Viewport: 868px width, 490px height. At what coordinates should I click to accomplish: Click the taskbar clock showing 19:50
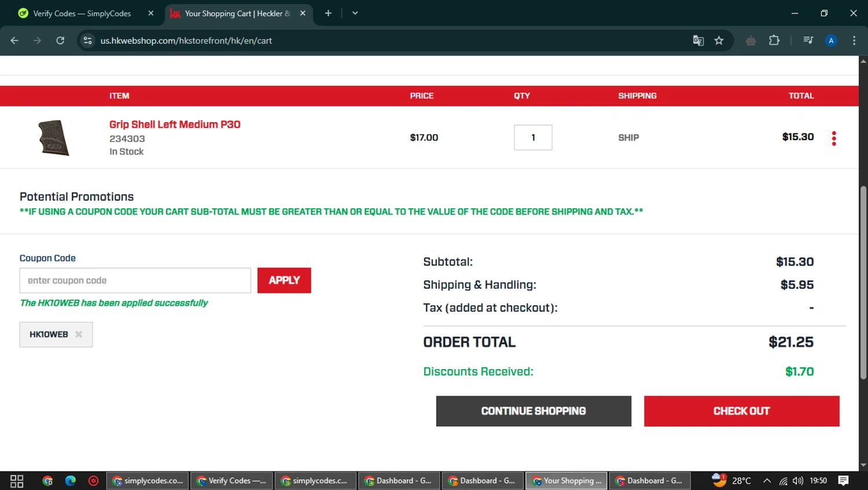[818, 481]
